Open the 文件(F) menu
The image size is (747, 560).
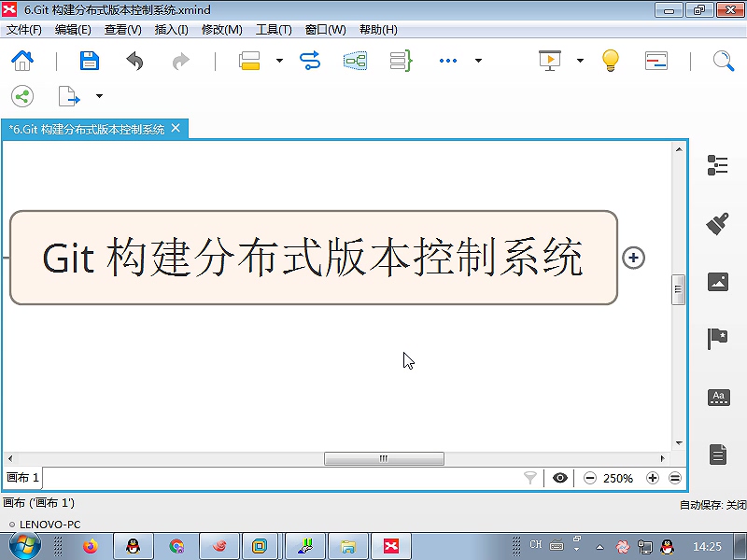pos(24,30)
